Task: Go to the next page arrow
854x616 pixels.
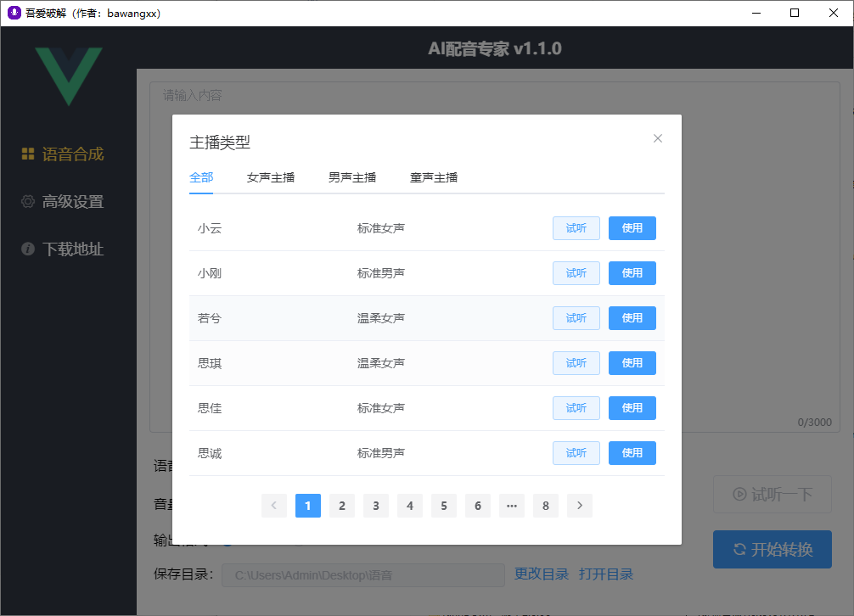Action: [x=580, y=506]
